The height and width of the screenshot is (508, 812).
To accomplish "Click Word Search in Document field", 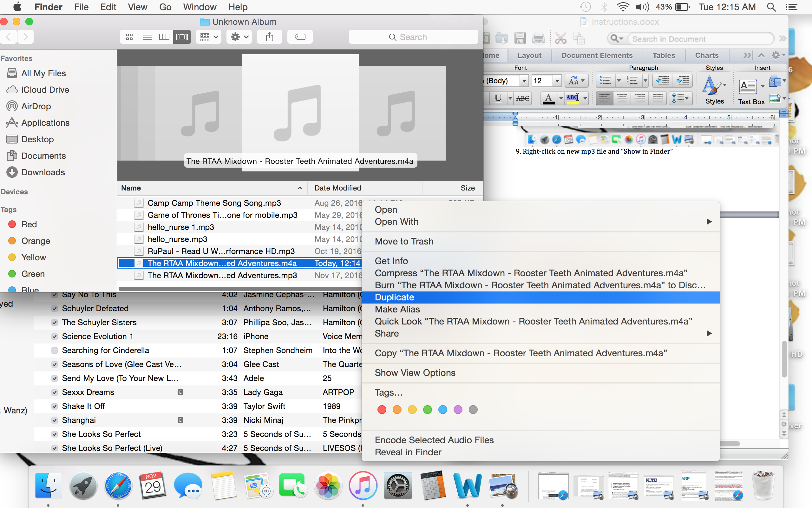I will [x=701, y=39].
